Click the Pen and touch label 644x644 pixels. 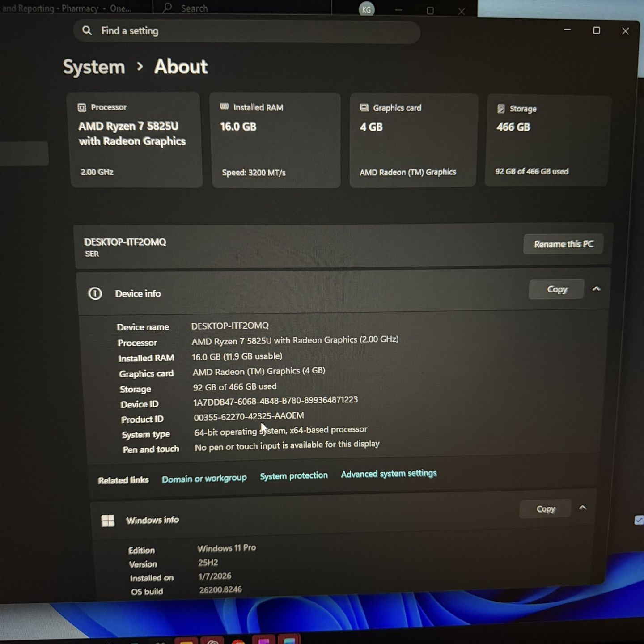pos(151,449)
